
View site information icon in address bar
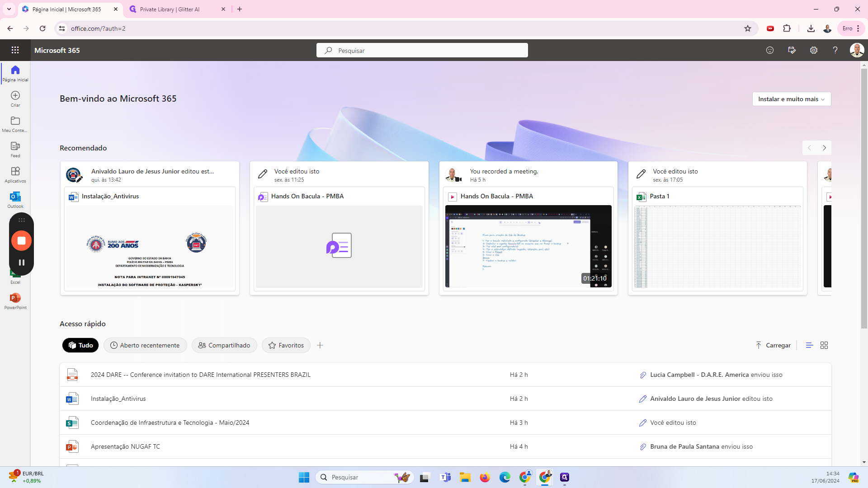click(x=62, y=28)
